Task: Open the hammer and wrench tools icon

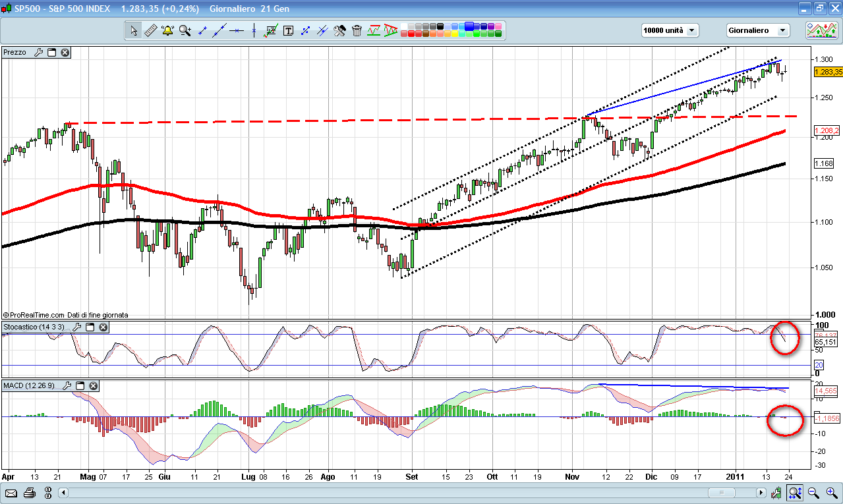Action: [x=339, y=30]
